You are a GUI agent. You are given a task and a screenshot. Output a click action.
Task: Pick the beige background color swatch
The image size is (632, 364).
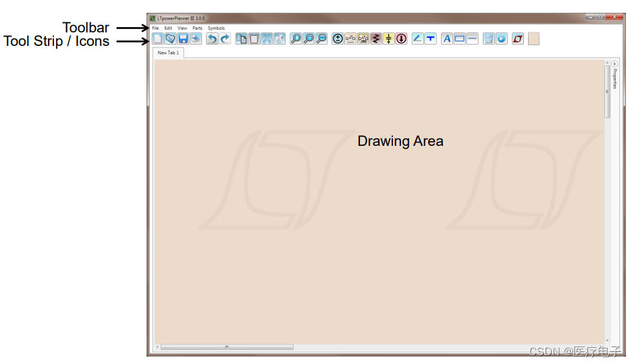coord(533,38)
